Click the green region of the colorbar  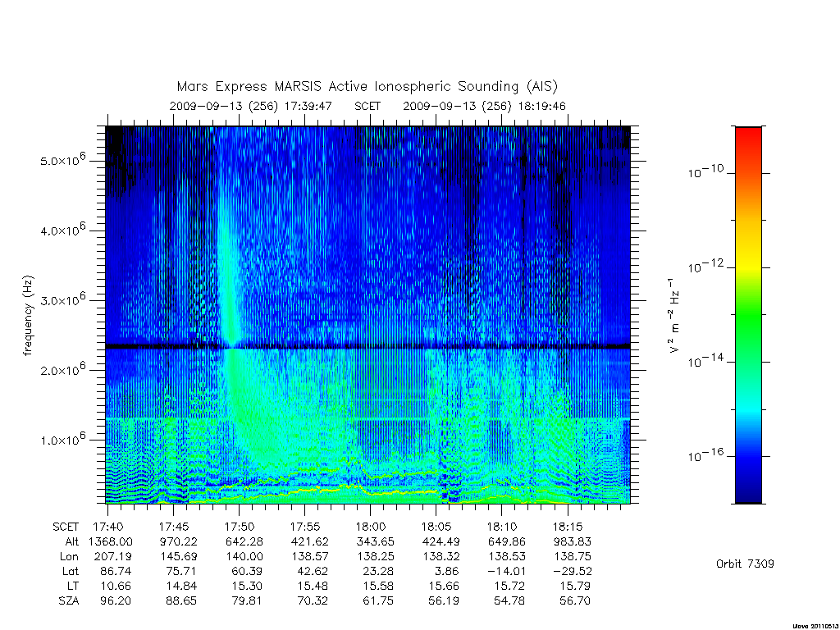click(x=748, y=316)
